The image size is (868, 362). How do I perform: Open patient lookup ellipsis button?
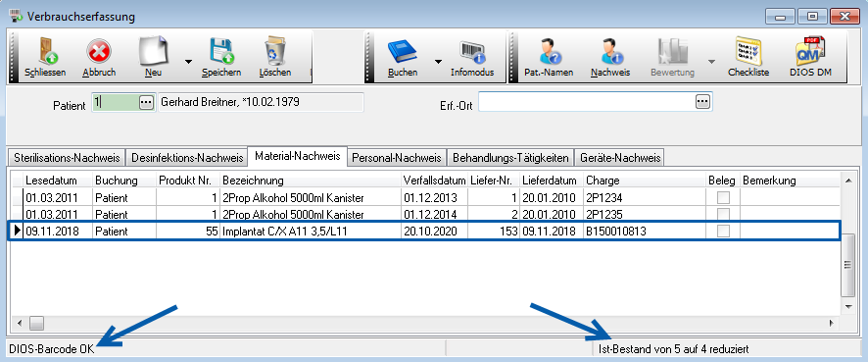(x=146, y=103)
